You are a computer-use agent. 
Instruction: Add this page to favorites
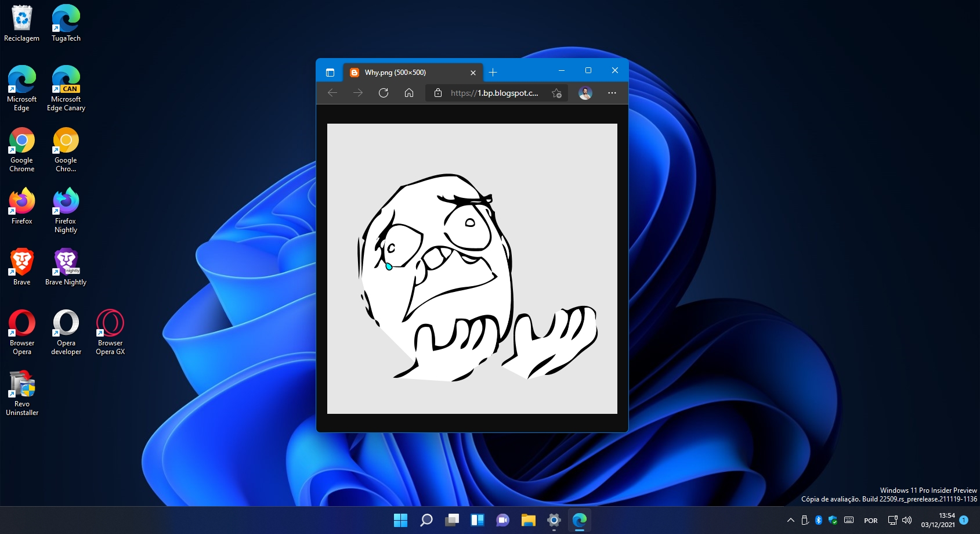[x=556, y=93]
